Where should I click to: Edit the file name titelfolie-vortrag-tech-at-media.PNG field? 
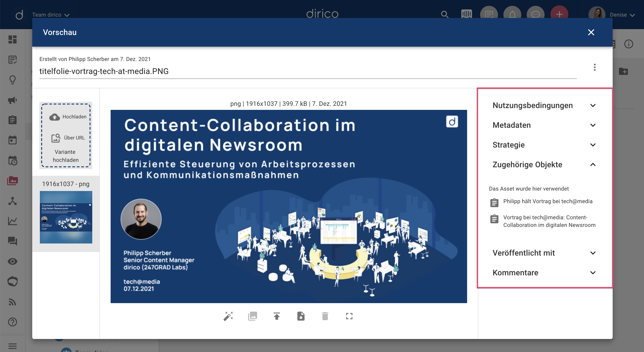(308, 71)
